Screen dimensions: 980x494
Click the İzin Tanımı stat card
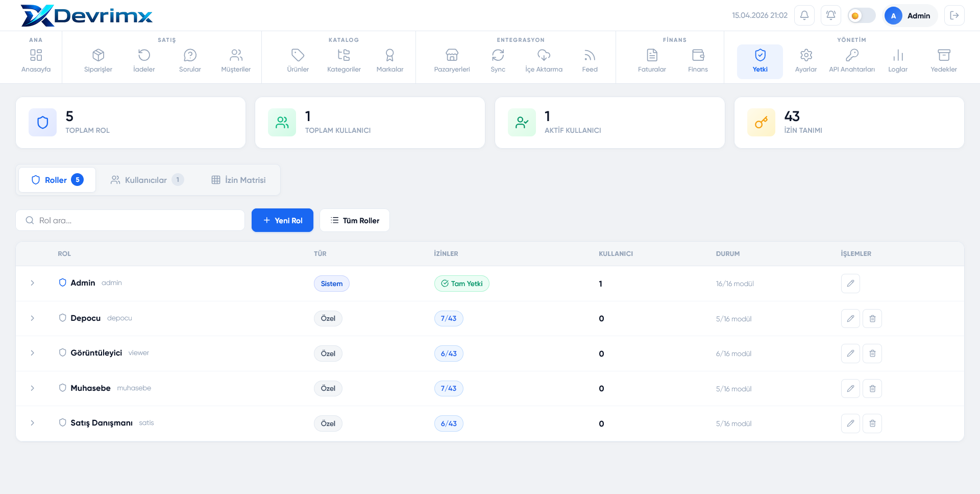pos(849,123)
